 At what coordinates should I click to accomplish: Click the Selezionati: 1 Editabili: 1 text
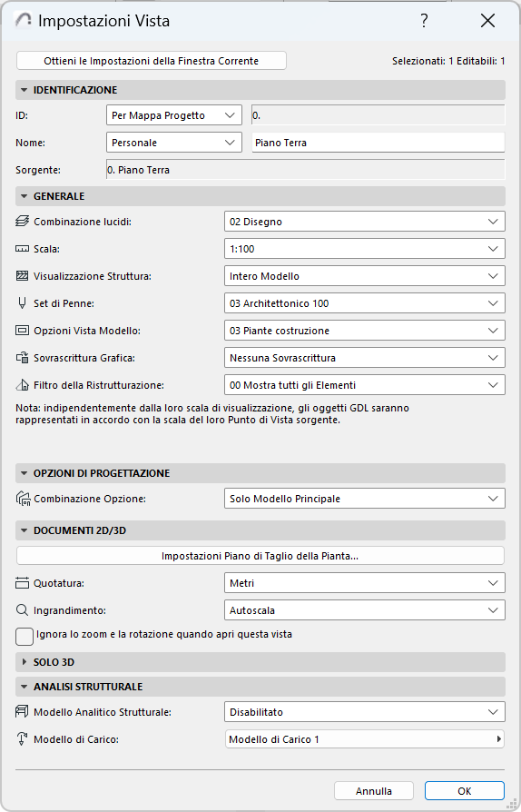448,61
